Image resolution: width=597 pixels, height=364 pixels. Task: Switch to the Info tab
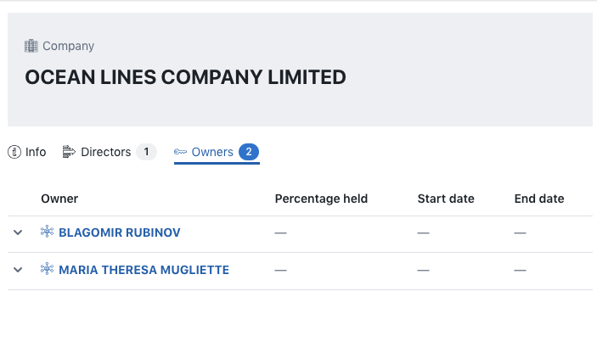pos(35,152)
